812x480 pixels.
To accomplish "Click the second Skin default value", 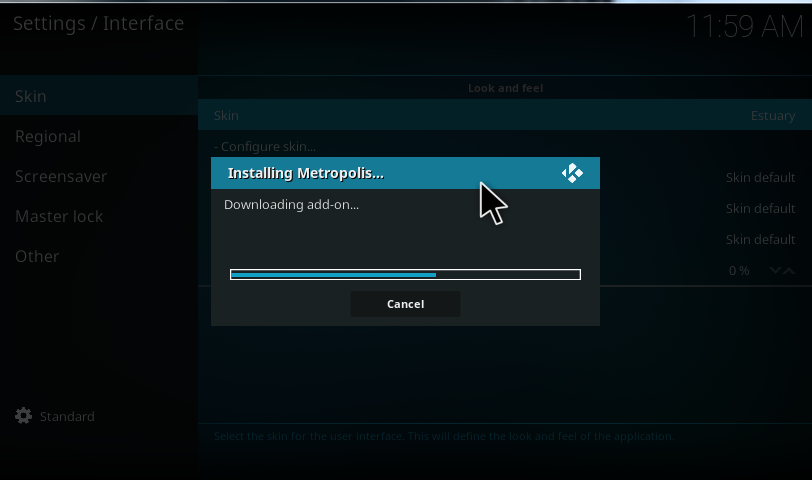I will coord(760,209).
